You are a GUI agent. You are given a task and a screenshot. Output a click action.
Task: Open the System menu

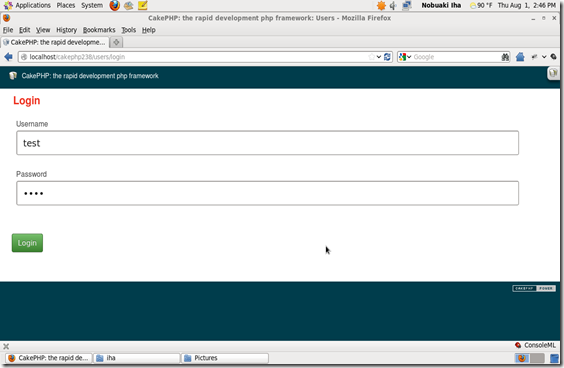click(92, 5)
